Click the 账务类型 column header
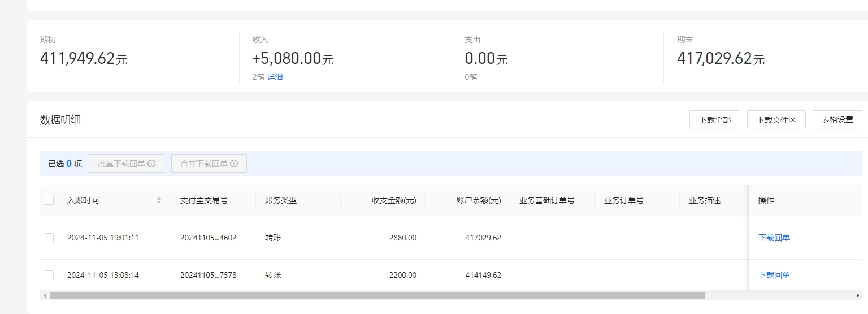868x314 pixels. pos(281,200)
